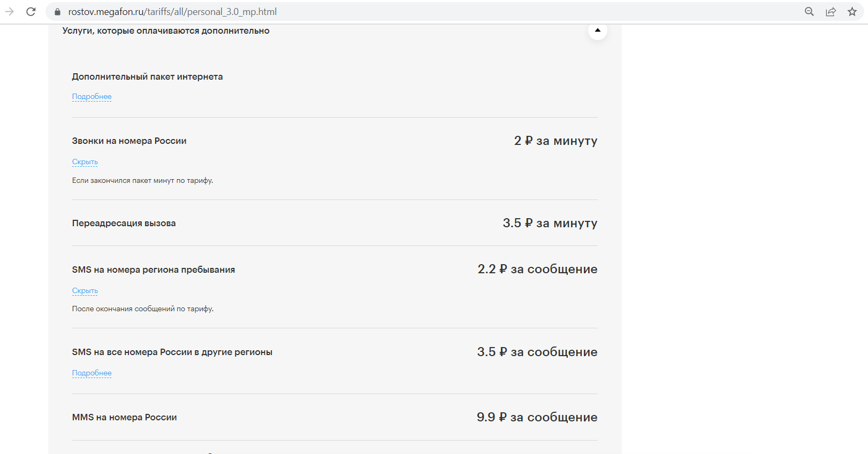Click the 9.9 ₽ за сообщение price
Image resolution: width=868 pixels, height=454 pixels.
(537, 417)
